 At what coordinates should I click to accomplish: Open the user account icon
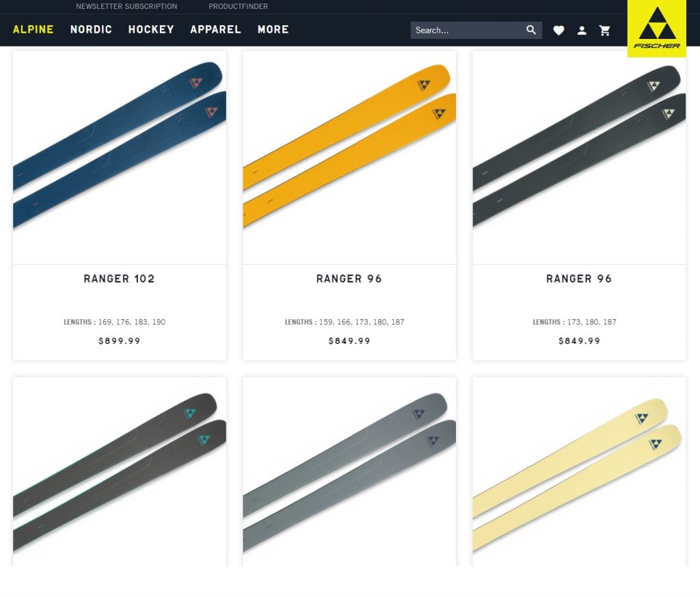tap(582, 30)
